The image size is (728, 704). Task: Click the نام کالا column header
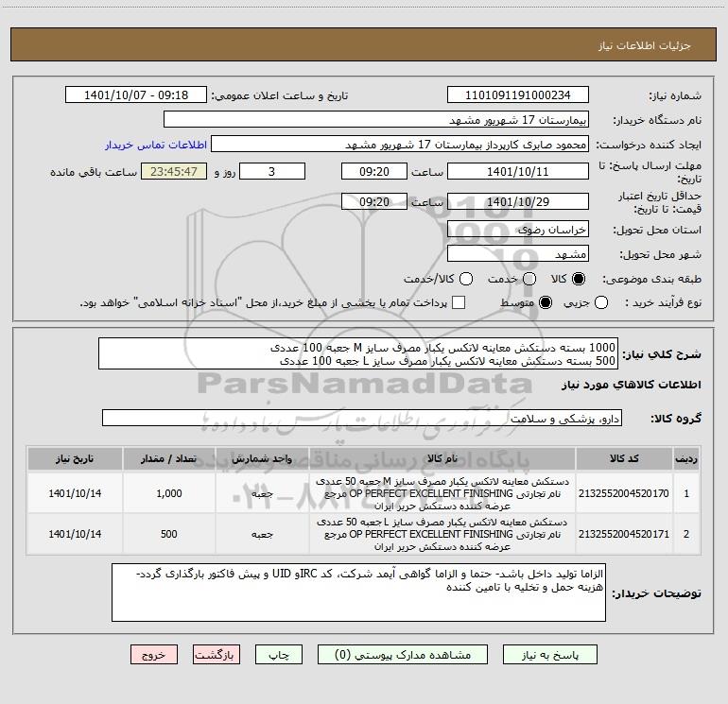442,458
